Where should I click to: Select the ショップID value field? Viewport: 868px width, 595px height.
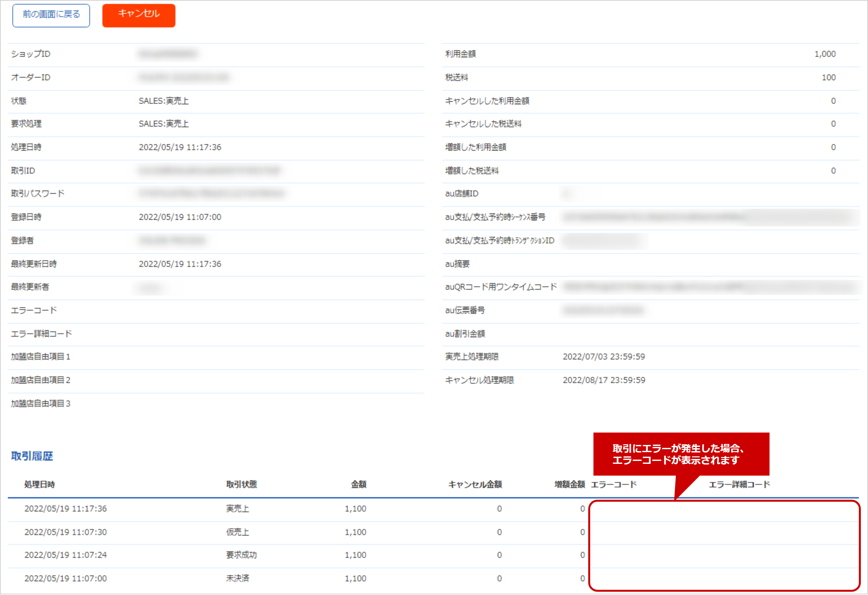point(168,54)
